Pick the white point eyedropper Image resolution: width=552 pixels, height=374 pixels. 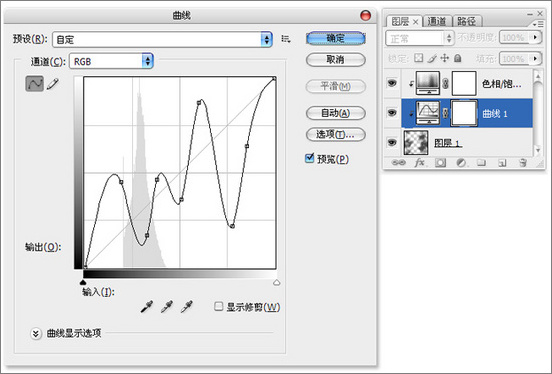pyautogui.click(x=187, y=306)
